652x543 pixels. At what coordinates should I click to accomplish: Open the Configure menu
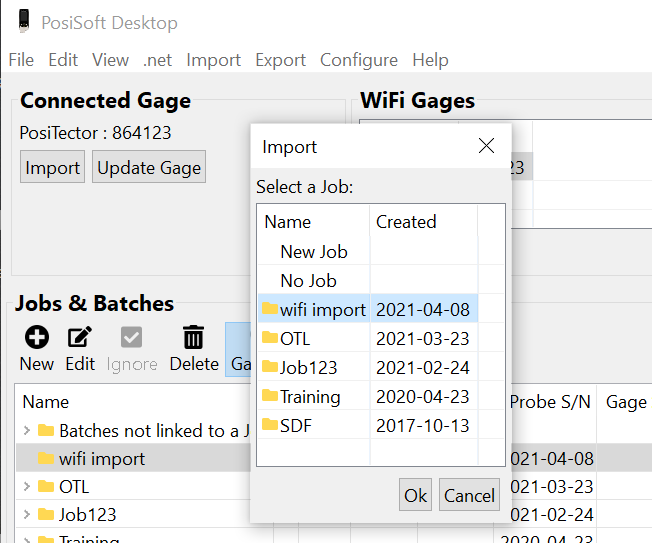coord(359,60)
